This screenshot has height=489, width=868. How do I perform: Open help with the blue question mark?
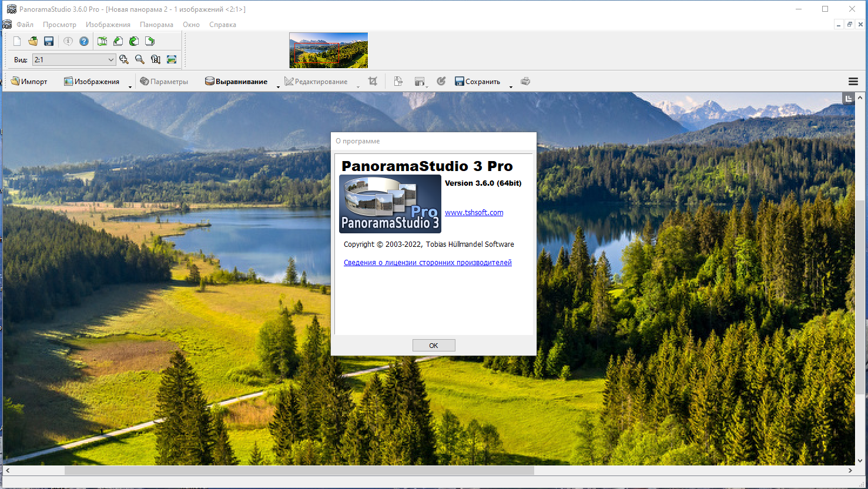[84, 41]
